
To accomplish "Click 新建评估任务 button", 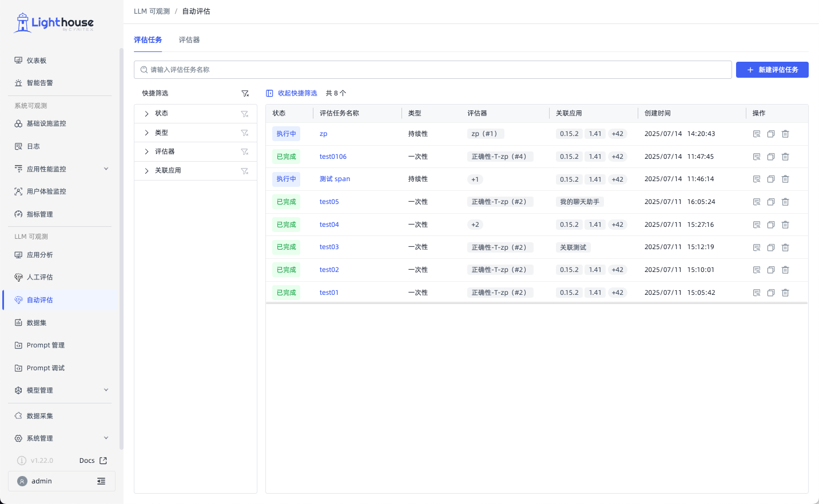I will [772, 70].
